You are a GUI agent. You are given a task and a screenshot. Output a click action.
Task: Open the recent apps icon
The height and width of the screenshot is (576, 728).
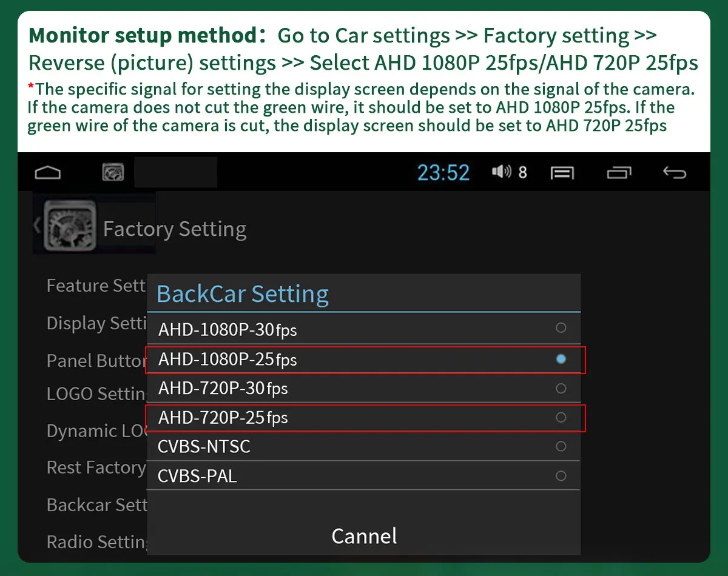(x=619, y=173)
